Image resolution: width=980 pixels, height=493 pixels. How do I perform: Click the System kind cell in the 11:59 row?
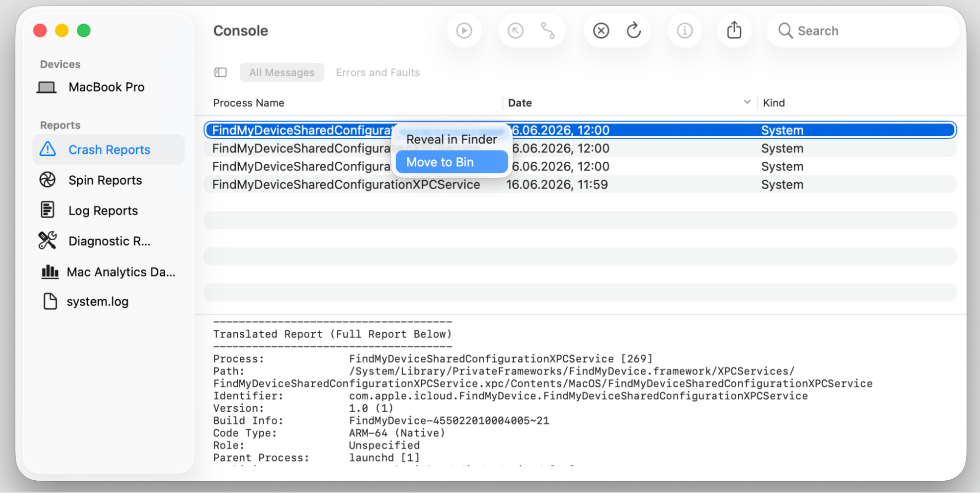pos(782,185)
